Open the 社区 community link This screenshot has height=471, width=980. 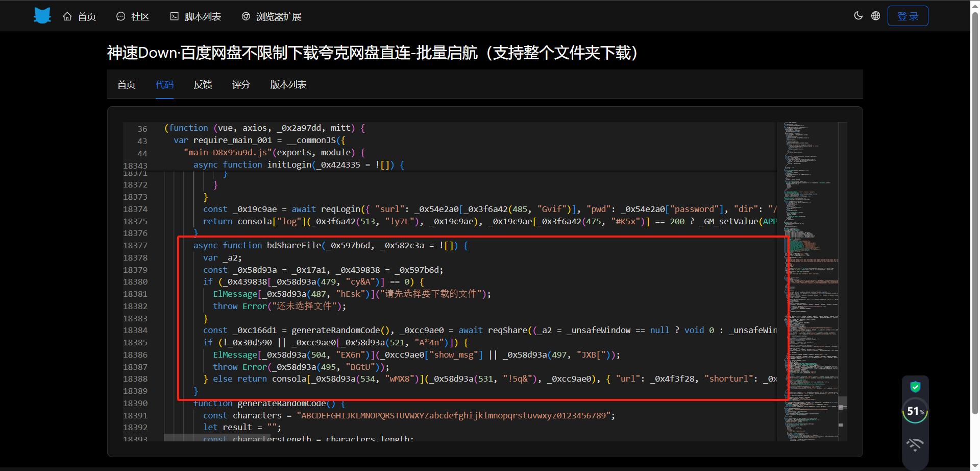pyautogui.click(x=133, y=17)
